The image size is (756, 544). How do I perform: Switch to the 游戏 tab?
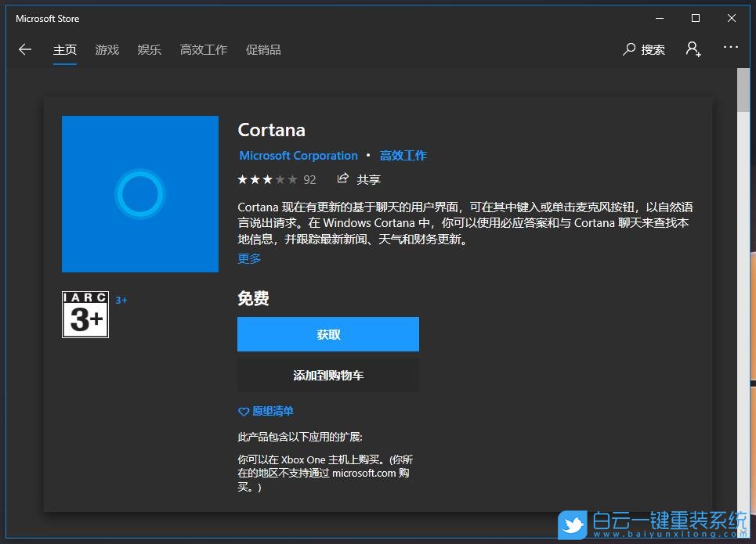tap(107, 49)
